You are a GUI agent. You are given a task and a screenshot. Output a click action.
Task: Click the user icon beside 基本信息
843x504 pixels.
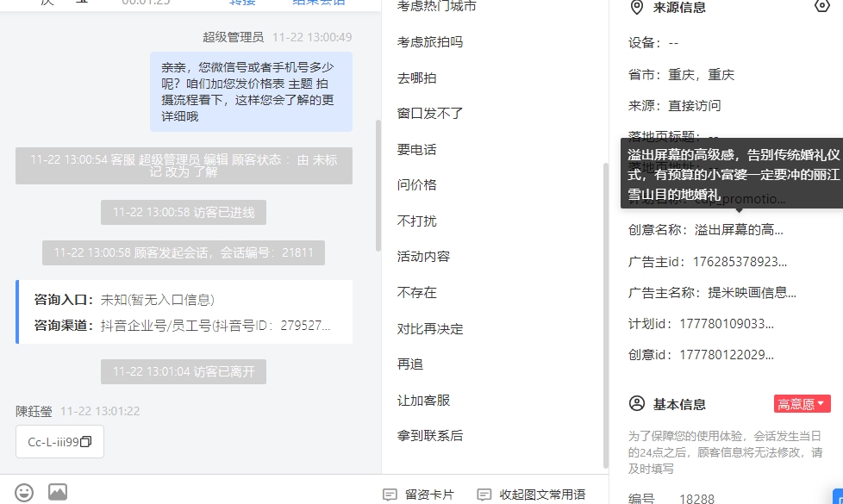pos(636,403)
